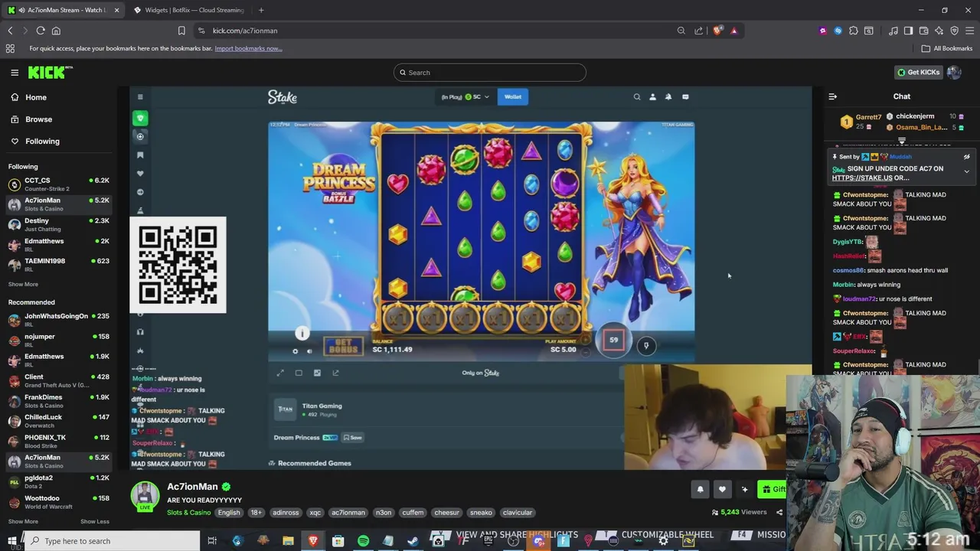
Task: Open Slots & Casino category link
Action: tap(188, 513)
